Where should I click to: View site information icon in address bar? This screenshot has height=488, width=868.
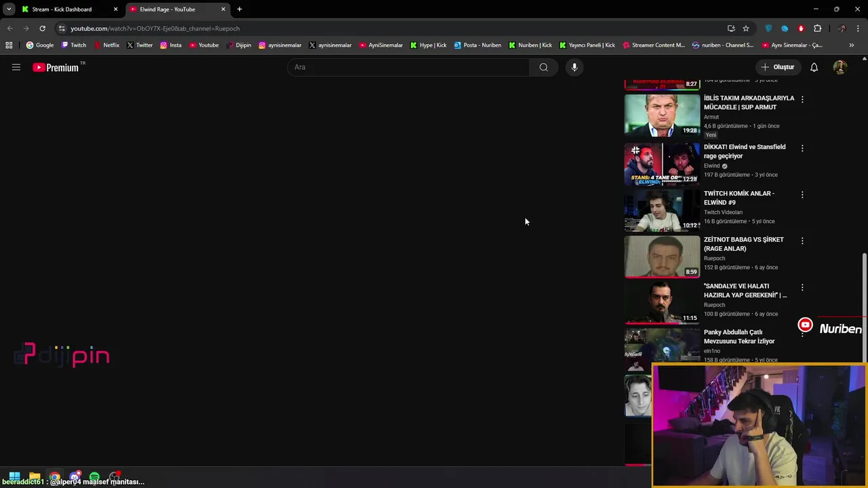pos(62,28)
